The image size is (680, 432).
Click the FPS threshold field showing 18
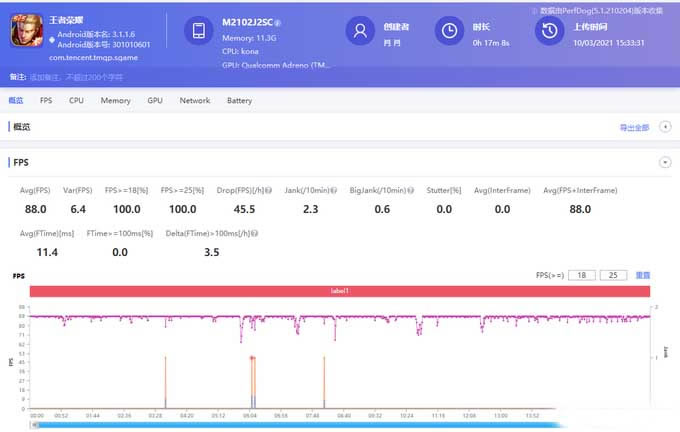[x=581, y=275]
